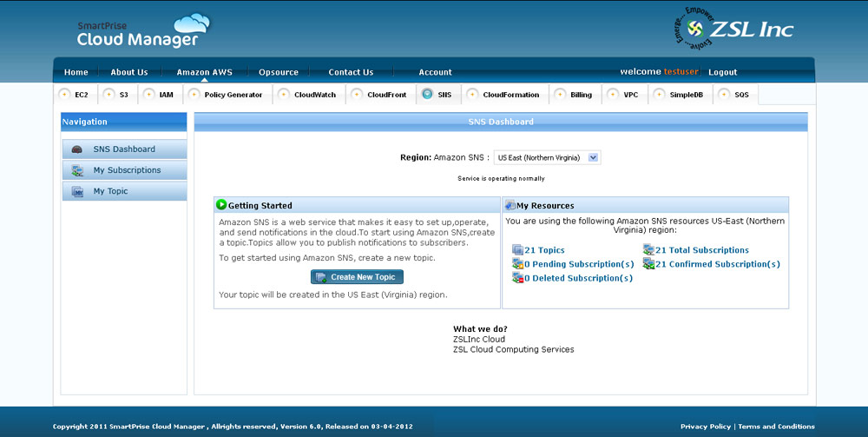Screen dimensions: 868x437
Task: Click the active SNS tab icon
Action: click(427, 94)
